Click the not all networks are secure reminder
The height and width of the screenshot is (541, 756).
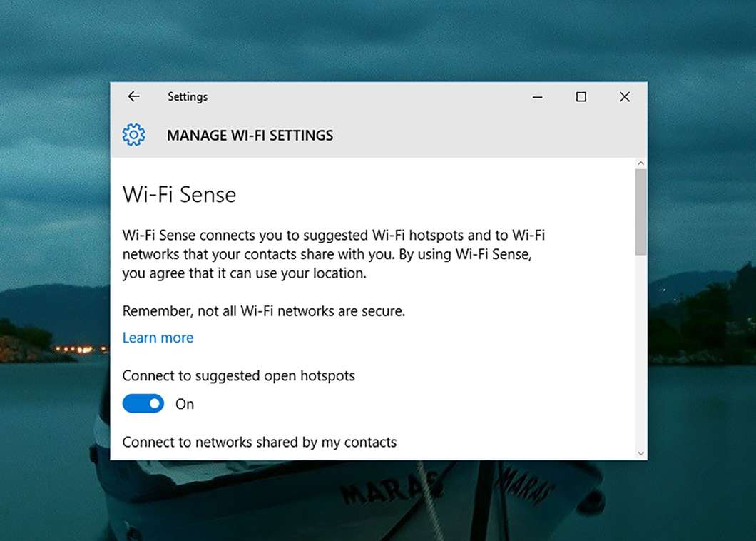(264, 311)
